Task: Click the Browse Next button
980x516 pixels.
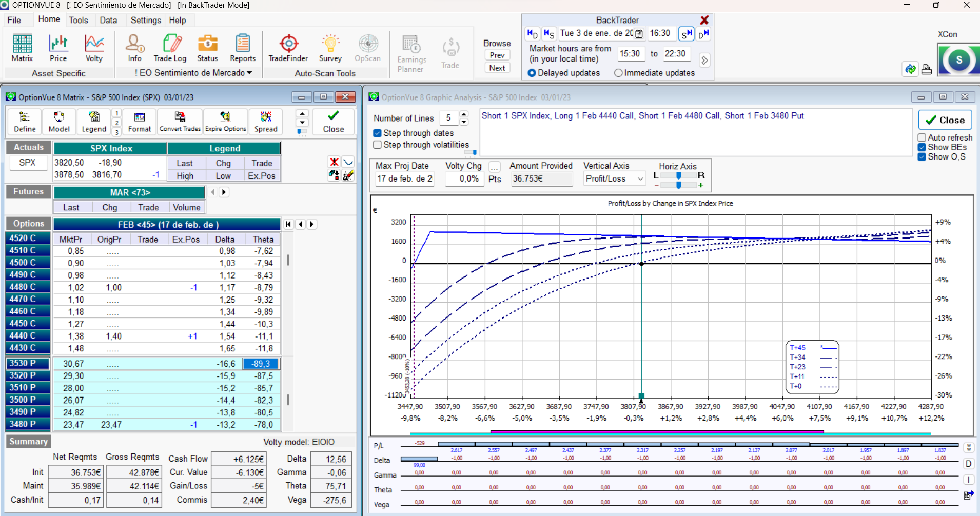Action: click(497, 68)
